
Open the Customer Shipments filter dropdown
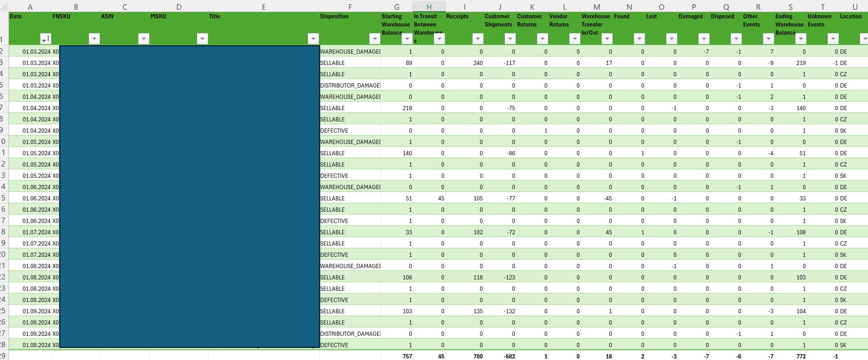(510, 39)
